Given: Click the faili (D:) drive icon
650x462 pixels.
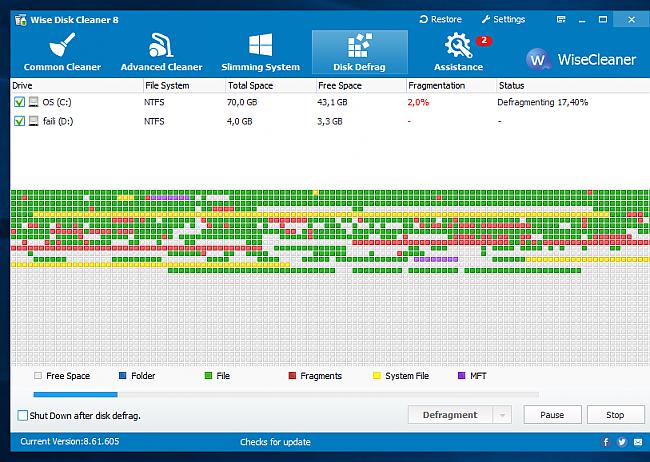Looking at the screenshot, I should pos(34,121).
